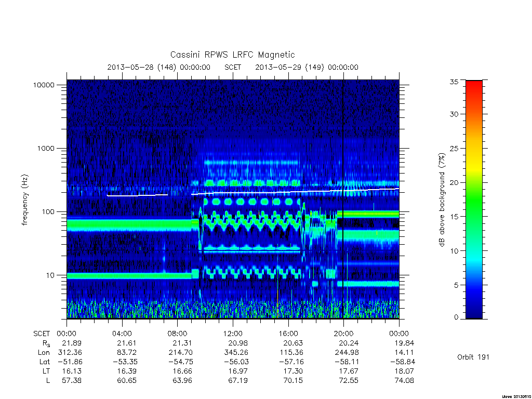The height and width of the screenshot is (399, 532).
Task: Click the 04:00 time tick label
Action: pyautogui.click(x=122, y=334)
